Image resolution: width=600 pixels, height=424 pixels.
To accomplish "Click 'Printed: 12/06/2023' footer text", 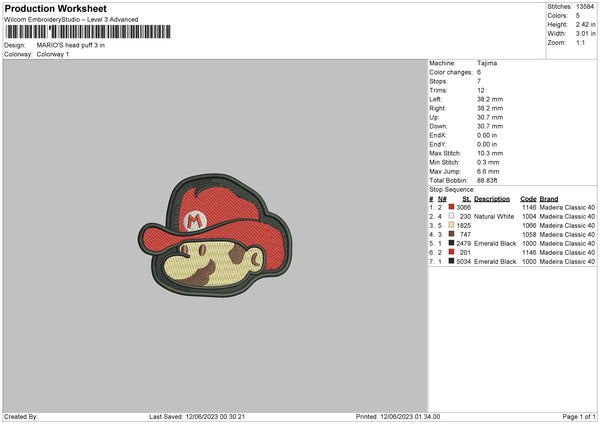I will tap(383, 417).
